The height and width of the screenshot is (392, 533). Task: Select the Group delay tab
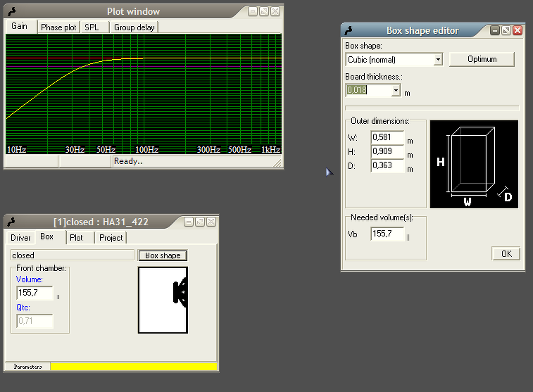point(134,27)
